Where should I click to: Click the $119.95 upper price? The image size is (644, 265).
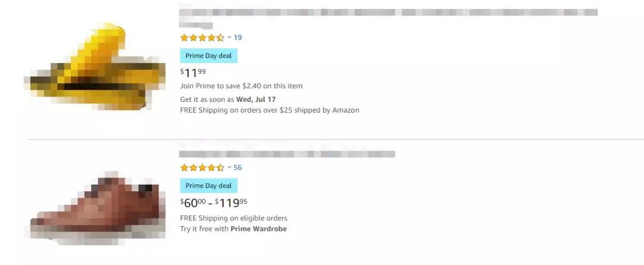point(230,202)
